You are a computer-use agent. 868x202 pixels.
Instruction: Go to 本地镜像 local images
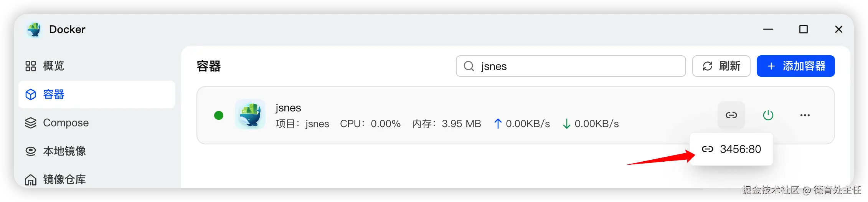(x=64, y=151)
